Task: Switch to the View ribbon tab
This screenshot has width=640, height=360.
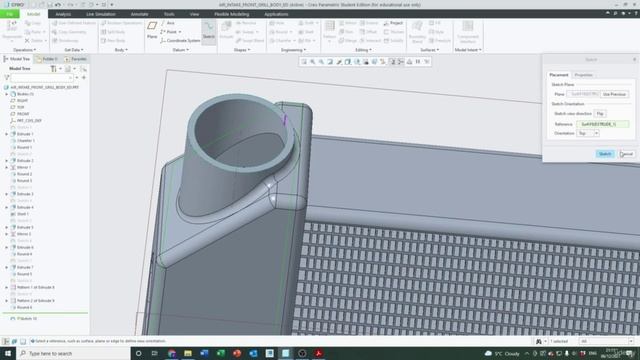Action: 194,14
